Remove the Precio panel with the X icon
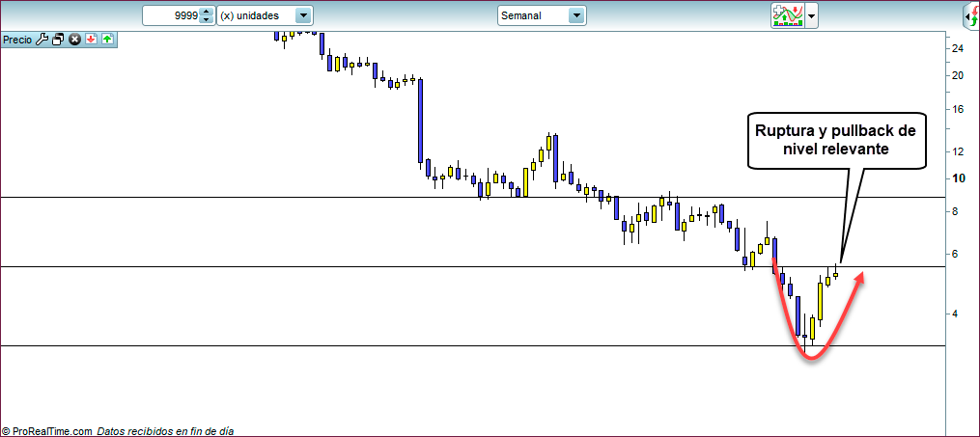980x437 pixels. [74, 40]
